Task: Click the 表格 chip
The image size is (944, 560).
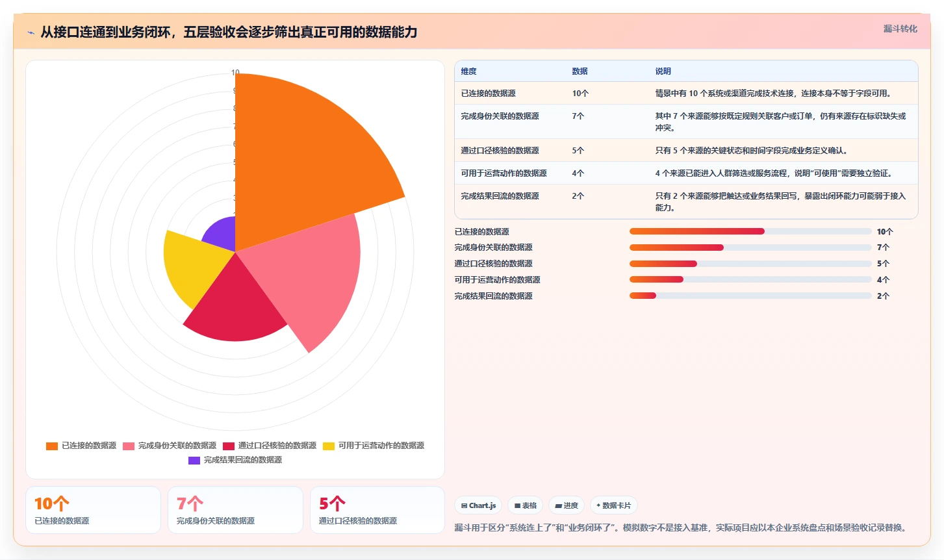Action: [525, 505]
